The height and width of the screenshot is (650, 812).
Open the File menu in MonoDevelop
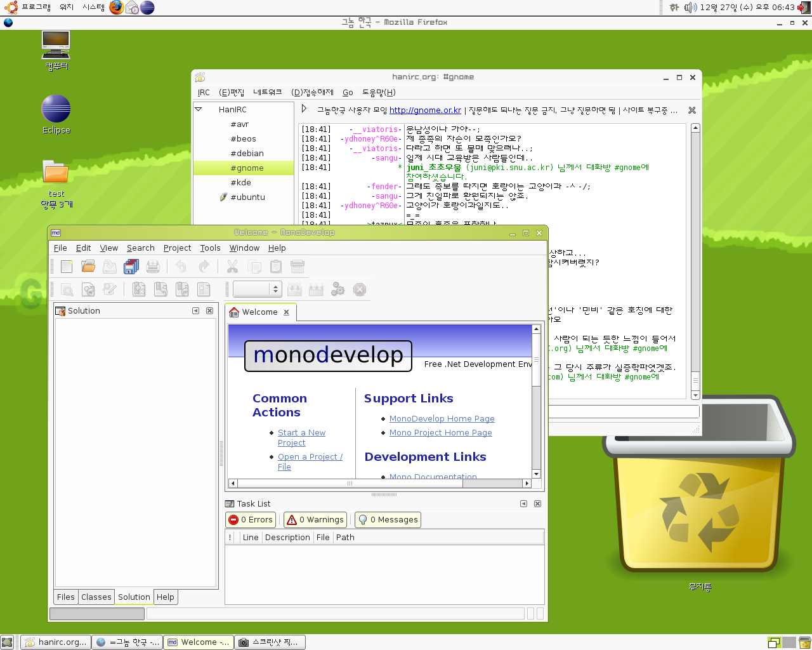click(60, 248)
